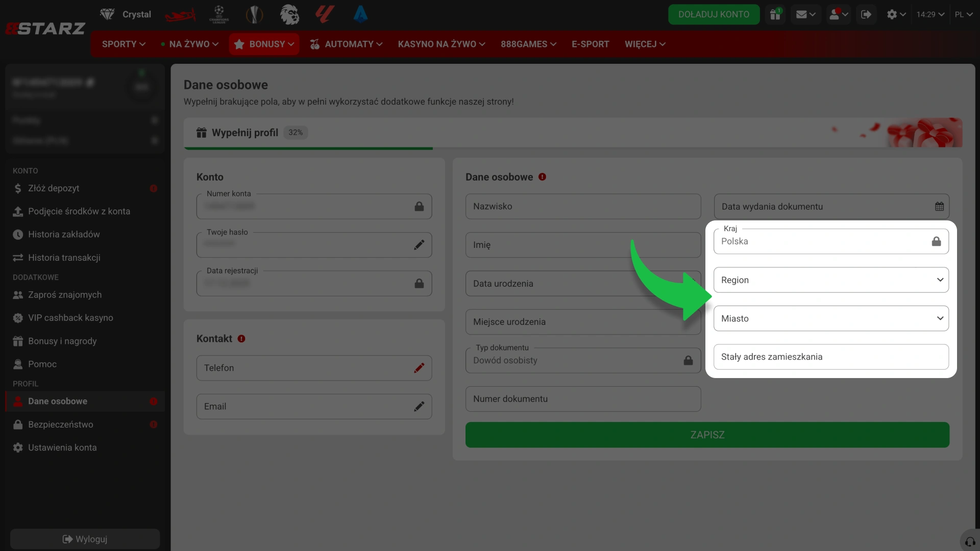Screen dimensions: 980x551
Task: Open the gift bonuses icon in top bar
Action: pos(775,14)
